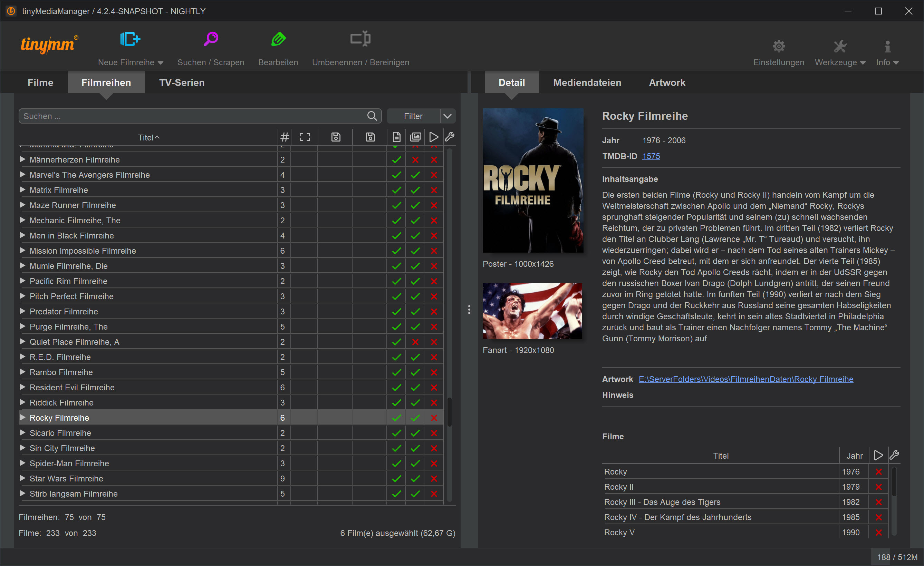Screen dimensions: 924x566
Task: Sort by film count (#) column header
Action: point(285,137)
